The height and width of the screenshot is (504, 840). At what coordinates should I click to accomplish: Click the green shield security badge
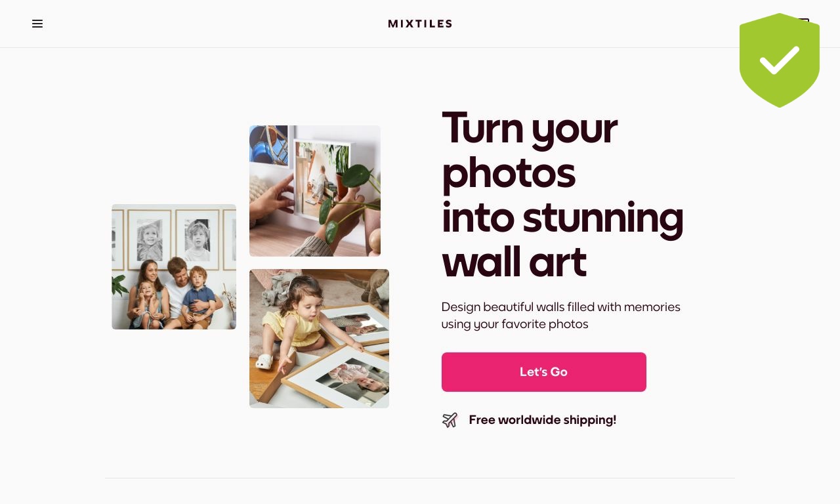click(x=780, y=60)
